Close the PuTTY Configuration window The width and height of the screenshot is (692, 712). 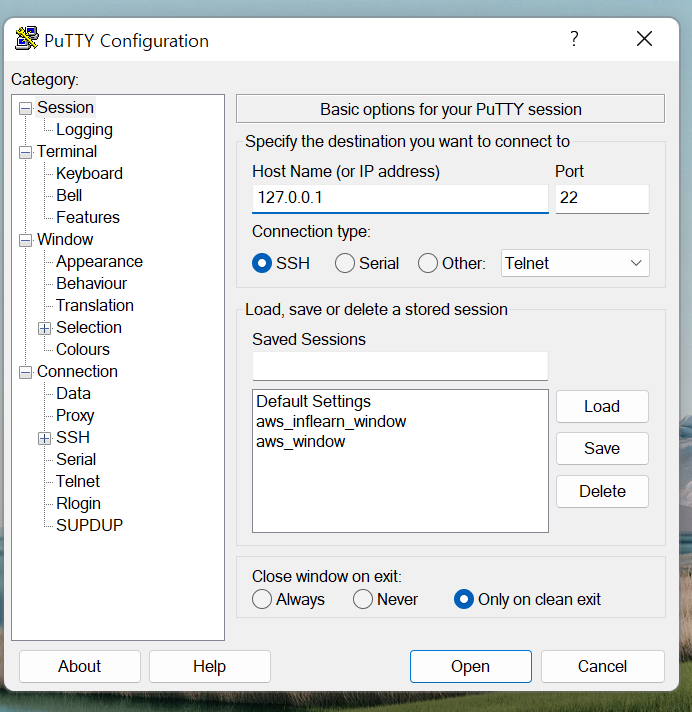click(644, 39)
